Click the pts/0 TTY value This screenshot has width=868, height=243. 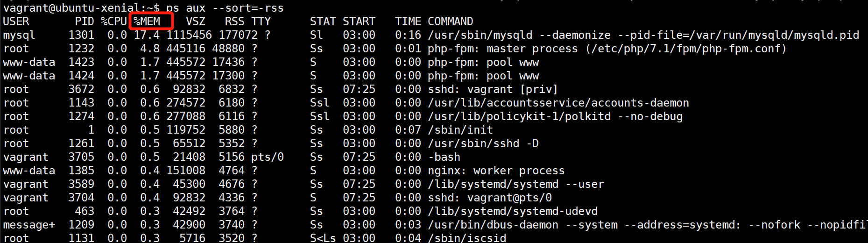(x=268, y=157)
